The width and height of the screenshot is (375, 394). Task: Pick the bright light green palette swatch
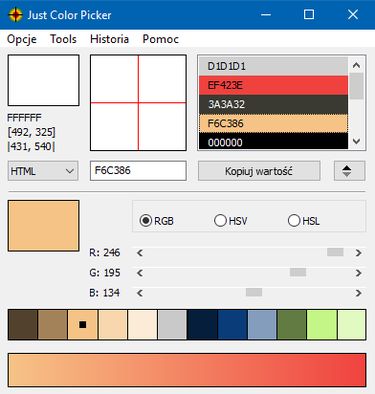(322, 324)
